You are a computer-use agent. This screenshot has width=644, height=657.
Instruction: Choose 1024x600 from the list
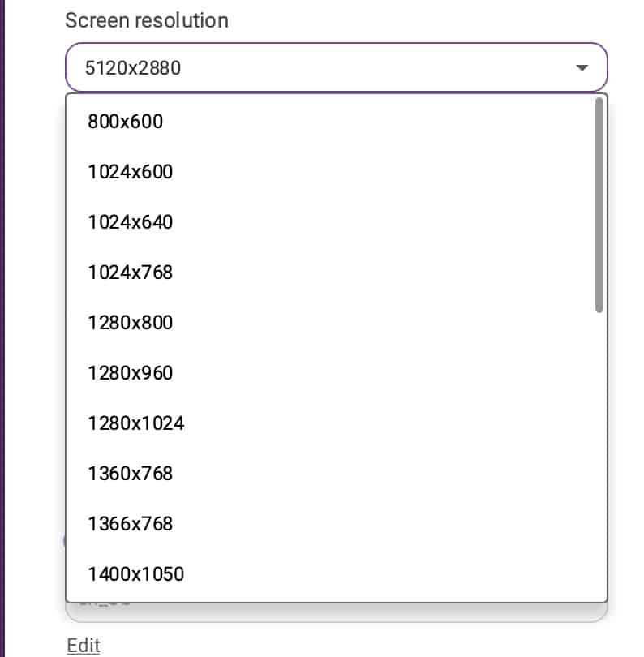[131, 172]
